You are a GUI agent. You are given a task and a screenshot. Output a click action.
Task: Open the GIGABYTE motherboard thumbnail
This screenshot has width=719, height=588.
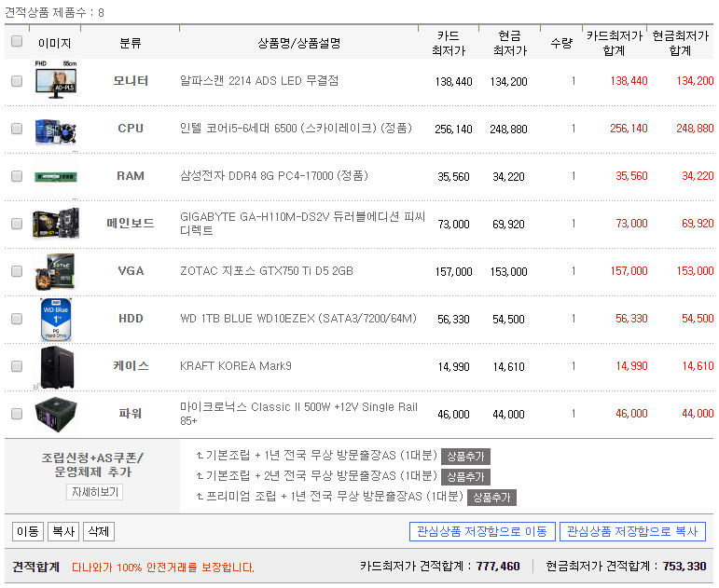56,224
